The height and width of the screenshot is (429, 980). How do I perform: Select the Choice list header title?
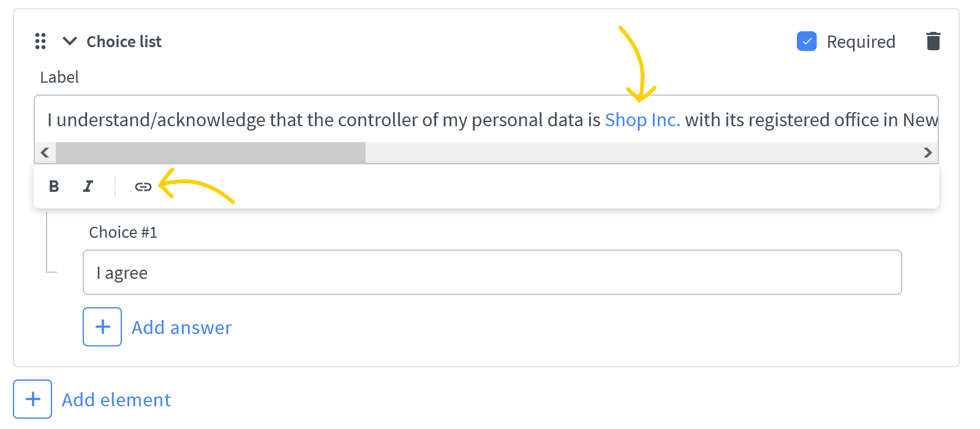click(x=124, y=41)
